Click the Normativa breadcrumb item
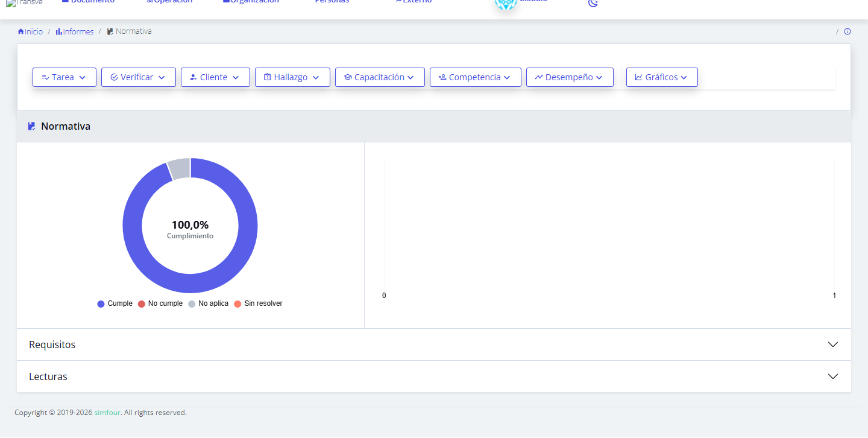868x438 pixels. click(129, 31)
